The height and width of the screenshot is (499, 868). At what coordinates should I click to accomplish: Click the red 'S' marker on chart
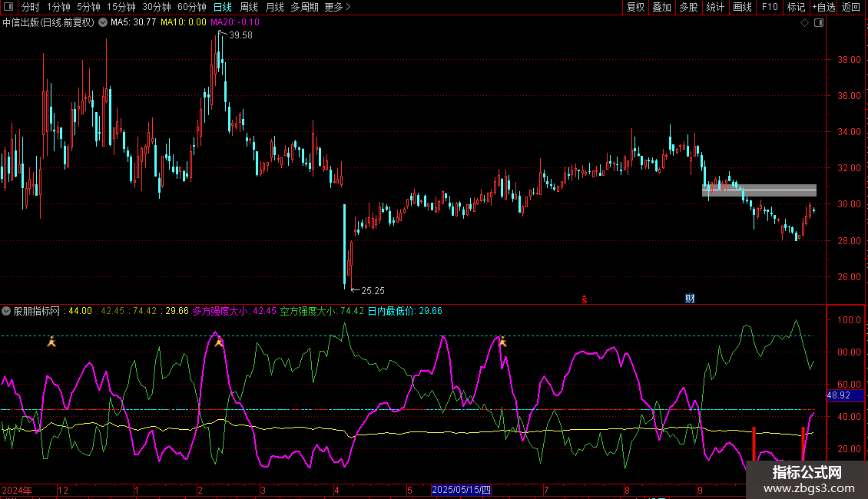click(x=584, y=299)
